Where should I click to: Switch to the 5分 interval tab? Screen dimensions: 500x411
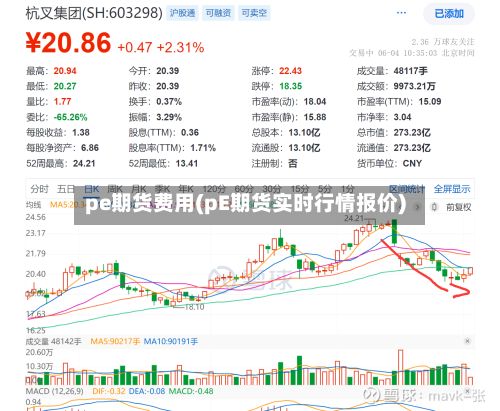tap(325, 189)
